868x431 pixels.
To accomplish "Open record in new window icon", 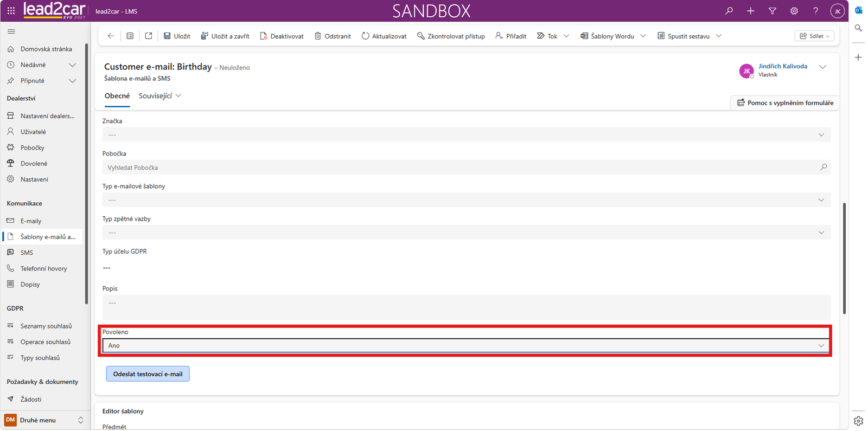I will (149, 36).
